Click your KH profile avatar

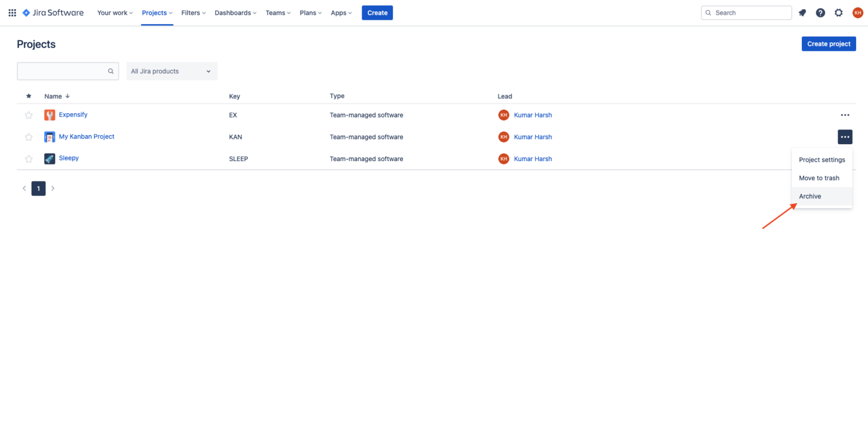click(858, 12)
